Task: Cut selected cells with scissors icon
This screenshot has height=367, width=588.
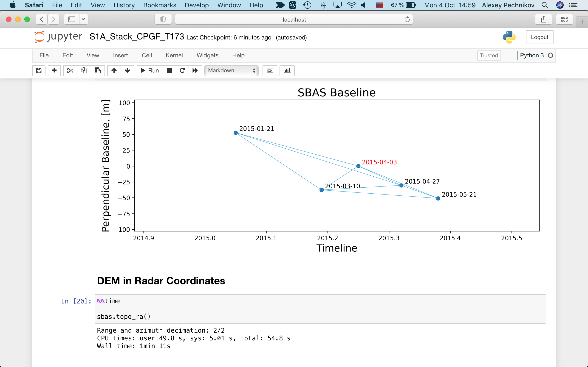Action: tap(70, 70)
